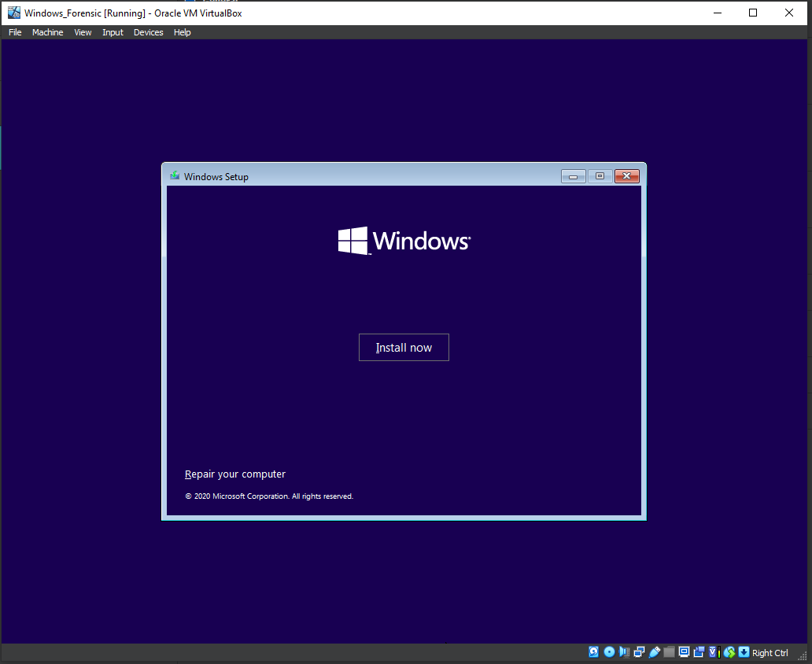Click the Repair your computer link
Screen dimensions: 812x664
235,474
